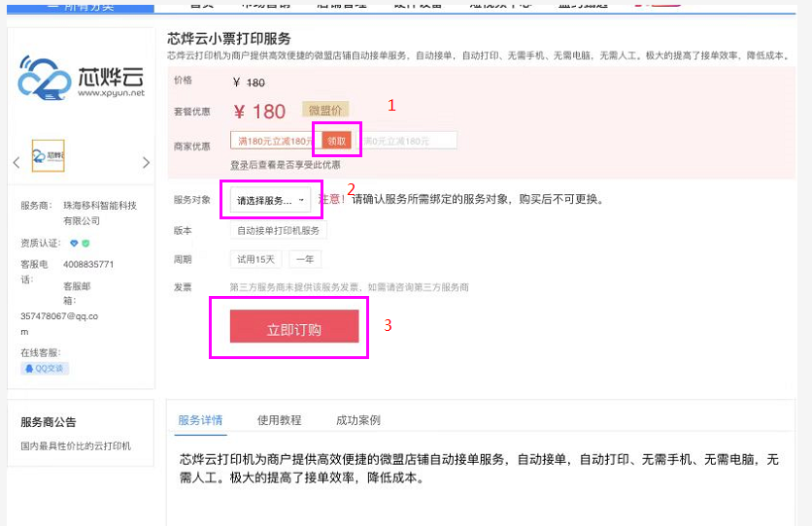The width and height of the screenshot is (812, 526).
Task: Click the 芯烨云小票打印服务 title
Action: (229, 38)
